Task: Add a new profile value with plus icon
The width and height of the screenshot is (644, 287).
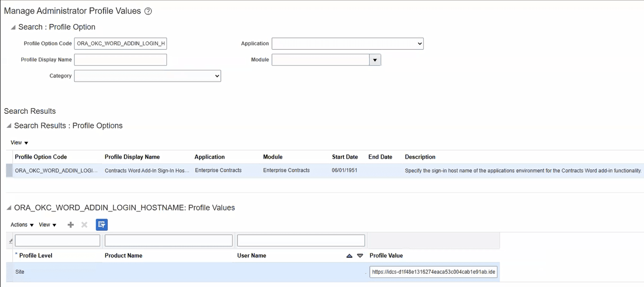Action: 70,225
